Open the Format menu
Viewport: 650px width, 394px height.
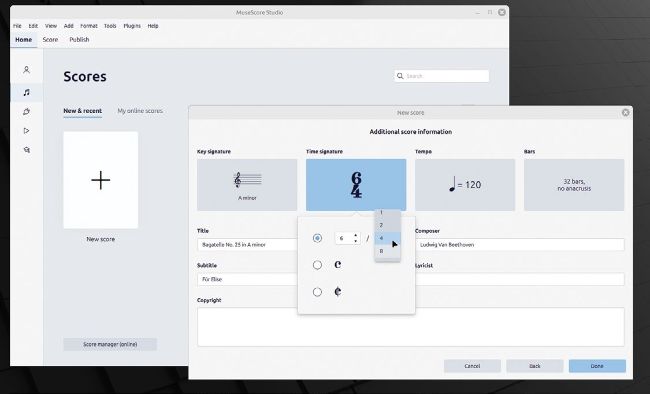[89, 26]
